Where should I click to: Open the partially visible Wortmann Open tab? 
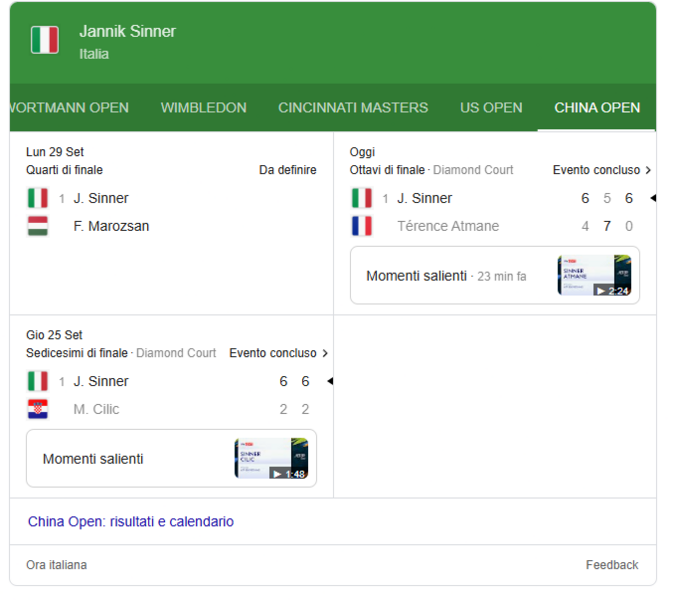[x=68, y=108]
